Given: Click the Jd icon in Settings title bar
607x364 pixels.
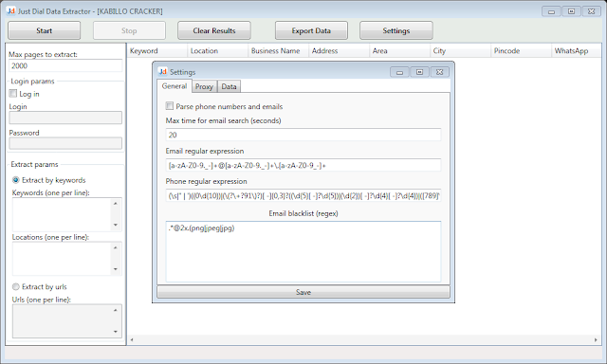Looking at the screenshot, I should point(162,72).
